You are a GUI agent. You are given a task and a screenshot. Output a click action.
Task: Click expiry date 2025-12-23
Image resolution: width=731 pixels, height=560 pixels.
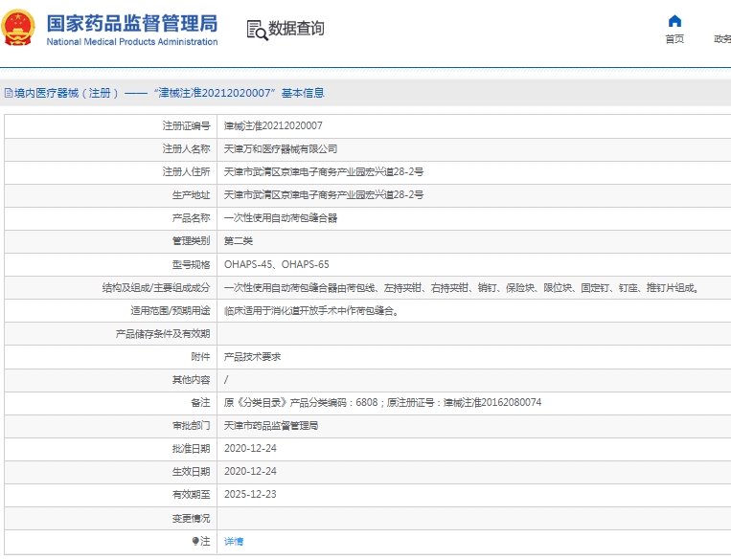250,494
